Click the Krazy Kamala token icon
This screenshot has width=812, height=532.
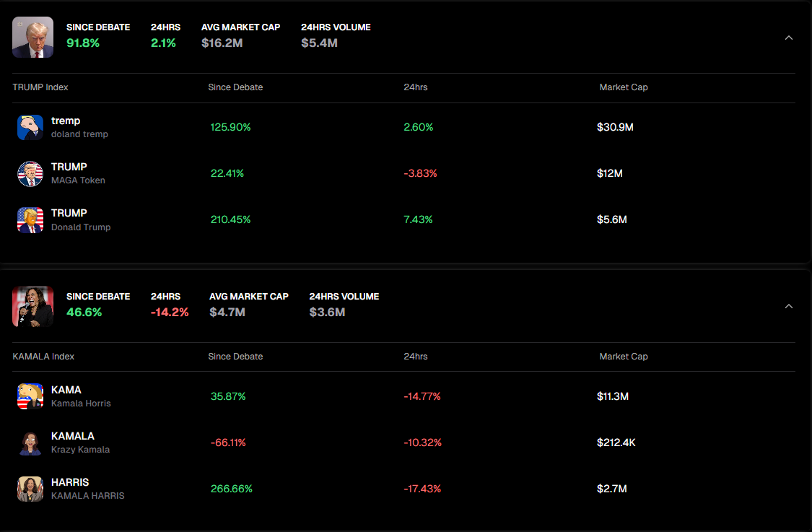[30, 443]
